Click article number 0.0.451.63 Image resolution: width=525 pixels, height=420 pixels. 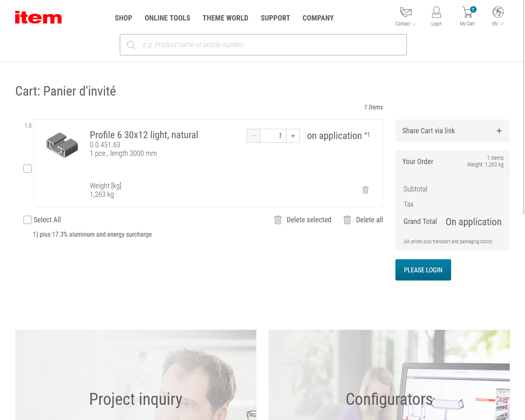tap(105, 145)
